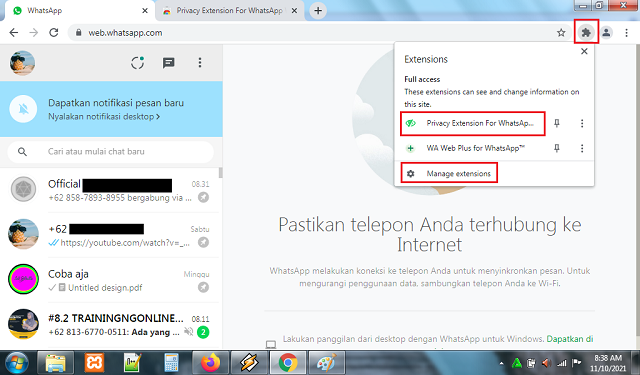Open Paint from the taskbar

point(327,362)
